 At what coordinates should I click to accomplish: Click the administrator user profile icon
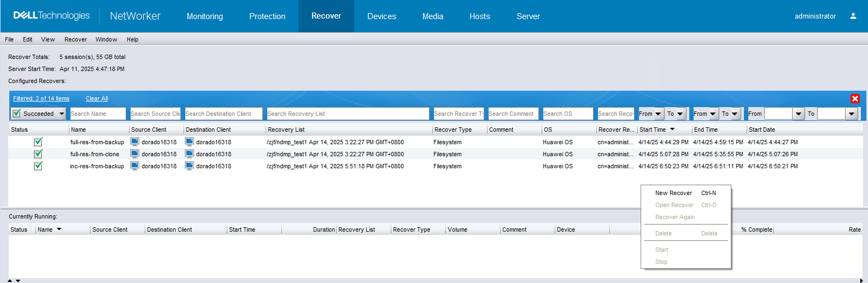click(x=853, y=16)
